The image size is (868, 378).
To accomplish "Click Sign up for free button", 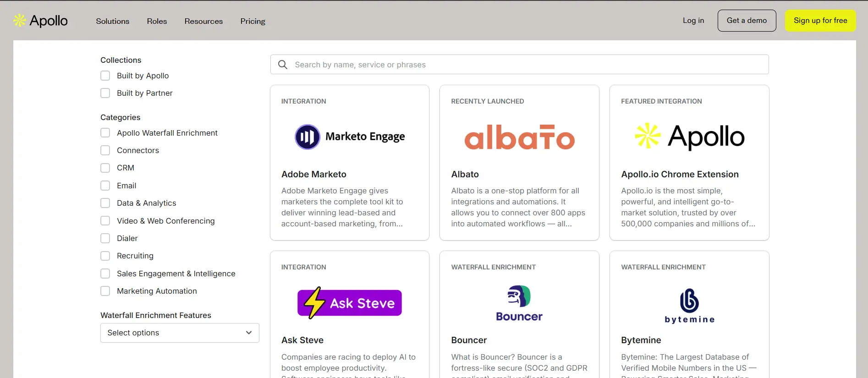I will [820, 21].
